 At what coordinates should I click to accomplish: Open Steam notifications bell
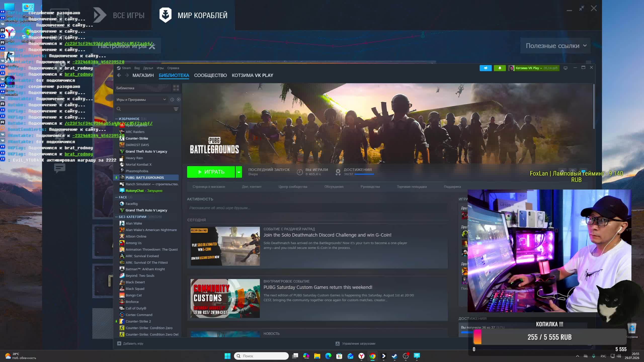(500, 68)
